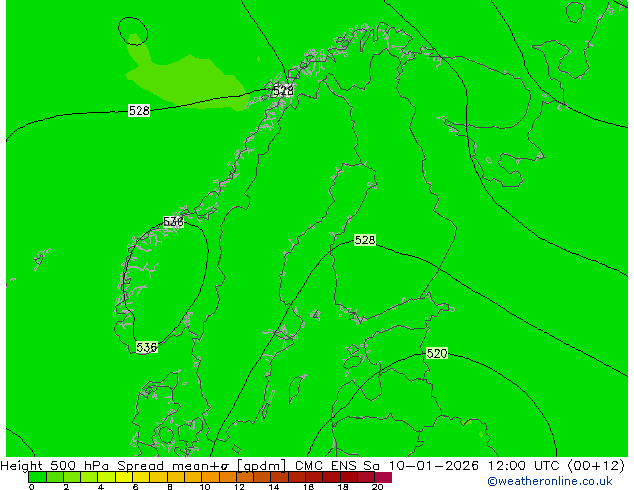The image size is (634, 490).
Task: Click the '12:00 UTC' time text
Action: point(524,466)
